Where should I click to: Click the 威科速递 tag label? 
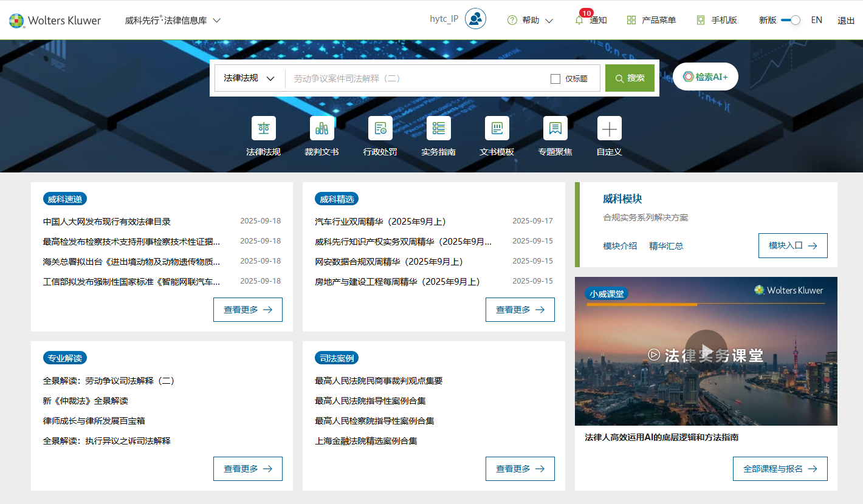65,199
